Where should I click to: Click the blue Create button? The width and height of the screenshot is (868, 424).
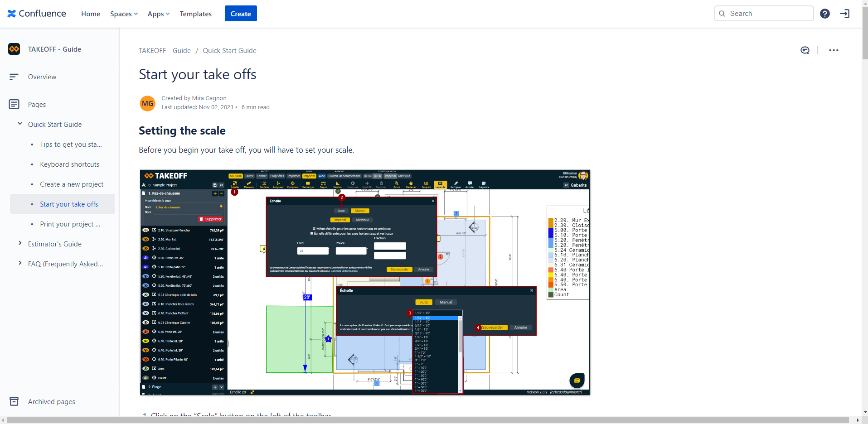tap(241, 14)
